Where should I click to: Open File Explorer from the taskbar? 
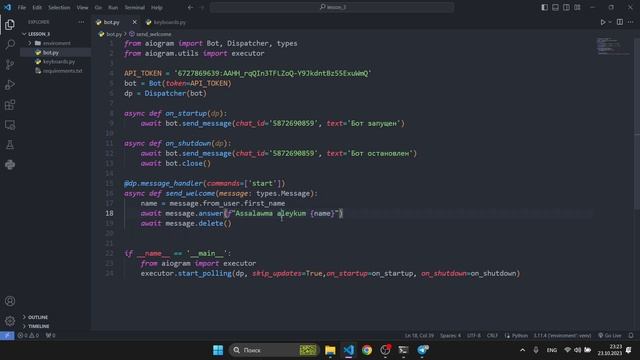(x=330, y=350)
